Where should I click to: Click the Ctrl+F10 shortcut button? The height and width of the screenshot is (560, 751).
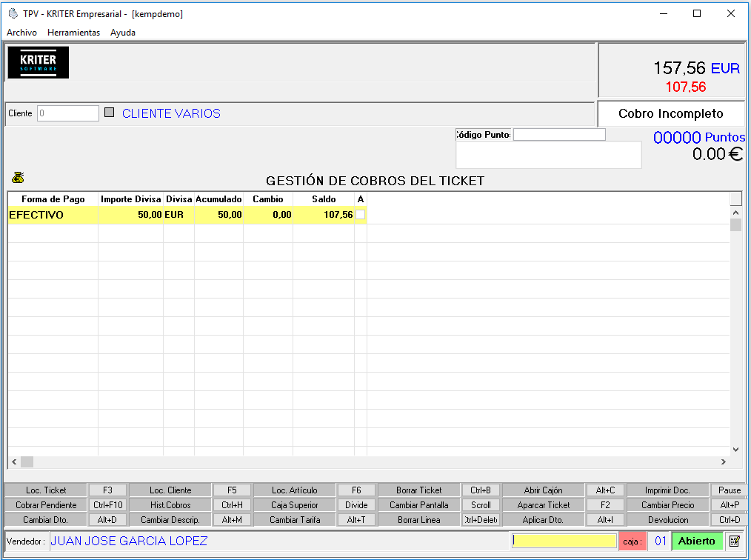(108, 505)
